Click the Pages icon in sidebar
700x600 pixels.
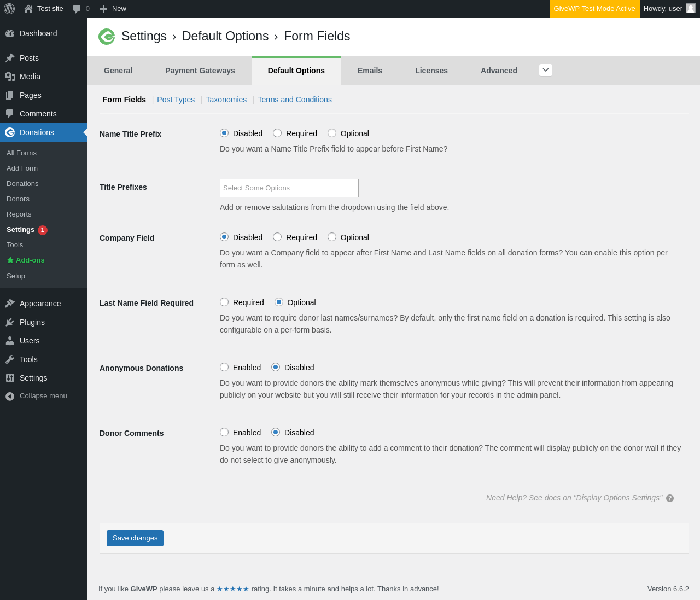pyautogui.click(x=10, y=95)
